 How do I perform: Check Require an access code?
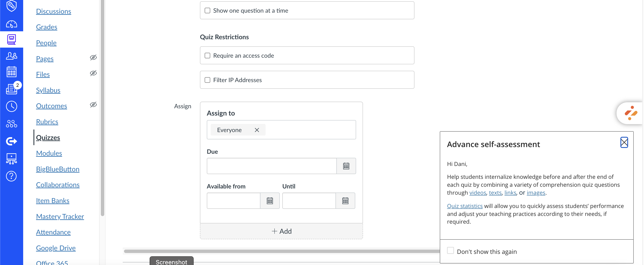(207, 56)
